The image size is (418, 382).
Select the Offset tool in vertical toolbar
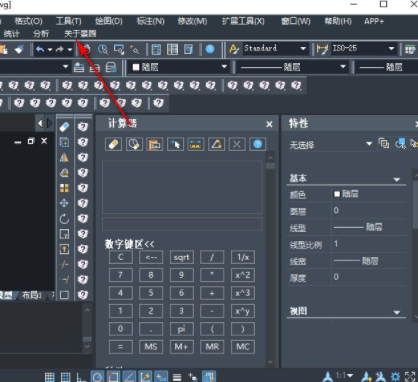(64, 173)
